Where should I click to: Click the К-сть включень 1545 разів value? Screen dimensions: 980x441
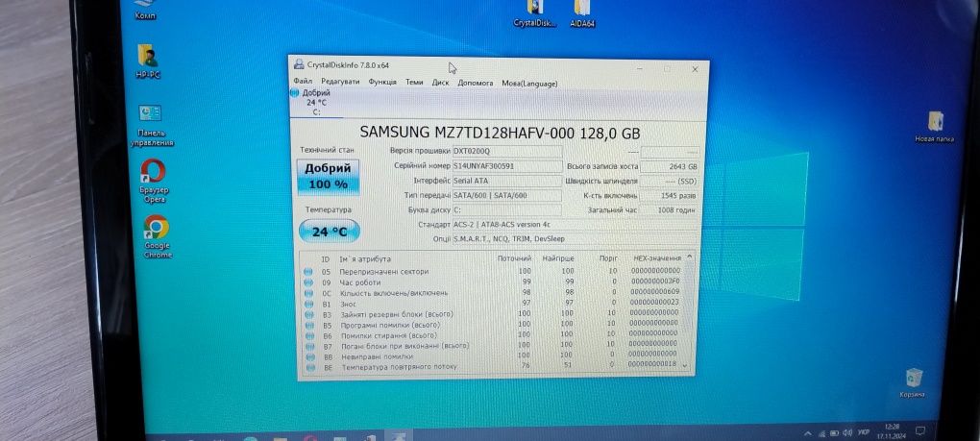pyautogui.click(x=670, y=195)
